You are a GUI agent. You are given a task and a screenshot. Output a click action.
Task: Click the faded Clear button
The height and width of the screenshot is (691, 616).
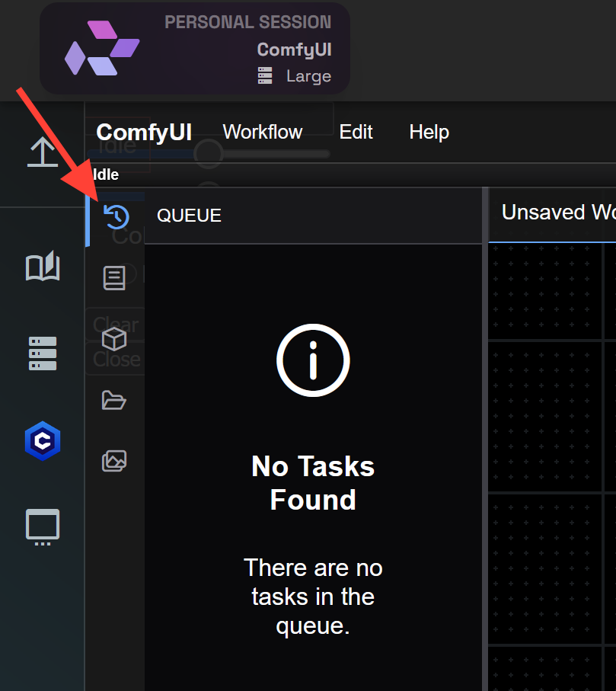tap(116, 325)
